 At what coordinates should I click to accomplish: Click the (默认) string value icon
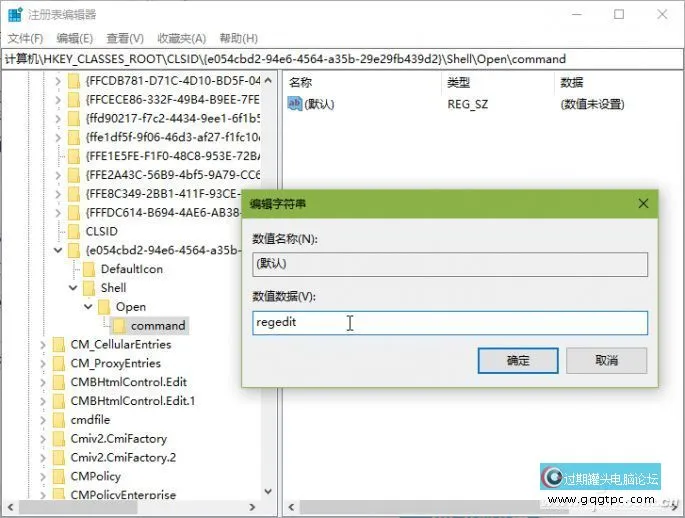click(294, 104)
